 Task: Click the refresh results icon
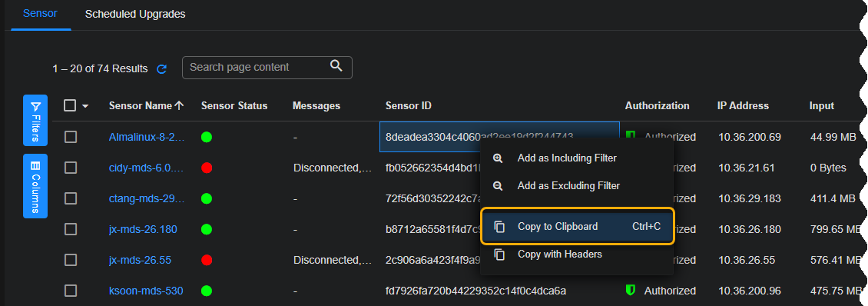[x=161, y=69]
